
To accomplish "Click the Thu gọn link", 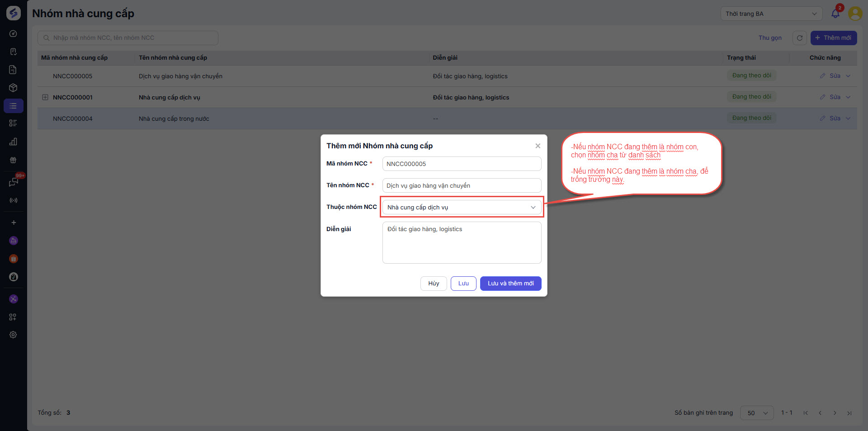I will (770, 38).
